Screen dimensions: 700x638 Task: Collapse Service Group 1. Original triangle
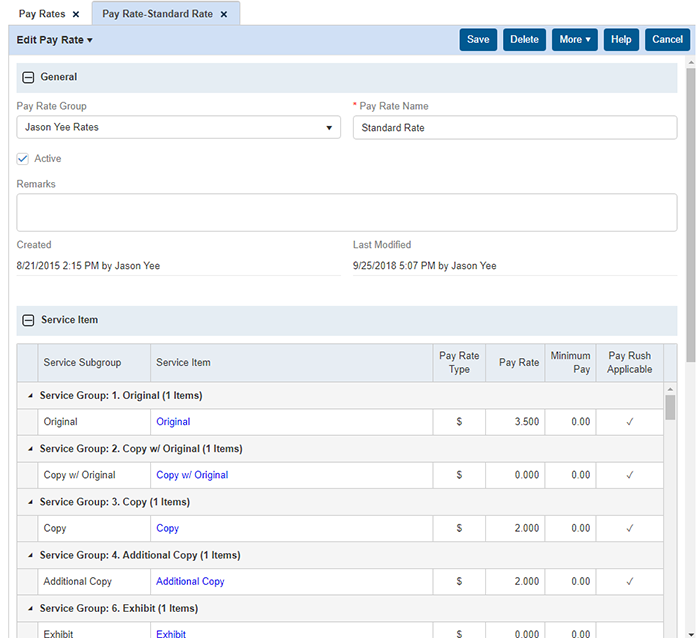pyautogui.click(x=30, y=396)
